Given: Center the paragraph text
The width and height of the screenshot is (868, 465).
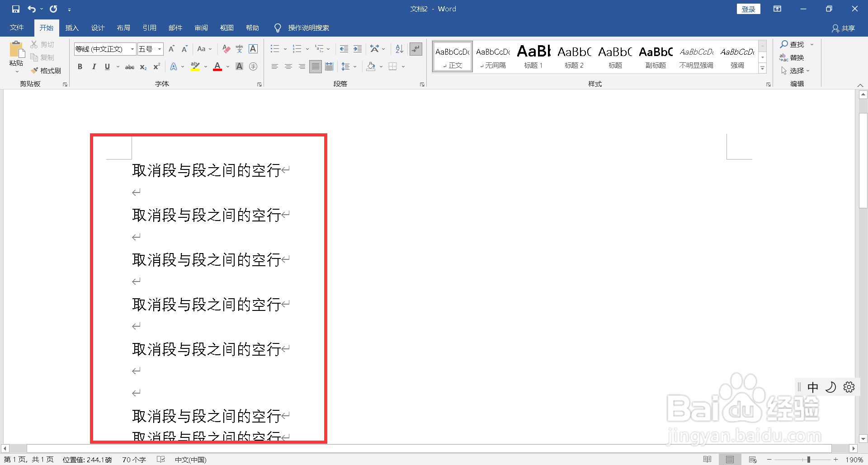Looking at the screenshot, I should click(x=288, y=66).
